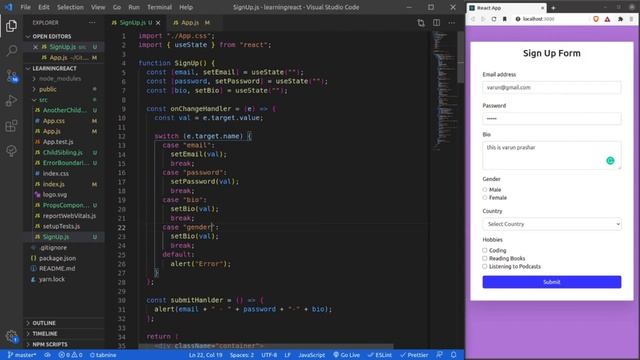Click the Grammarly icon in Bio field
Screen dimensions: 640x360
click(x=610, y=160)
